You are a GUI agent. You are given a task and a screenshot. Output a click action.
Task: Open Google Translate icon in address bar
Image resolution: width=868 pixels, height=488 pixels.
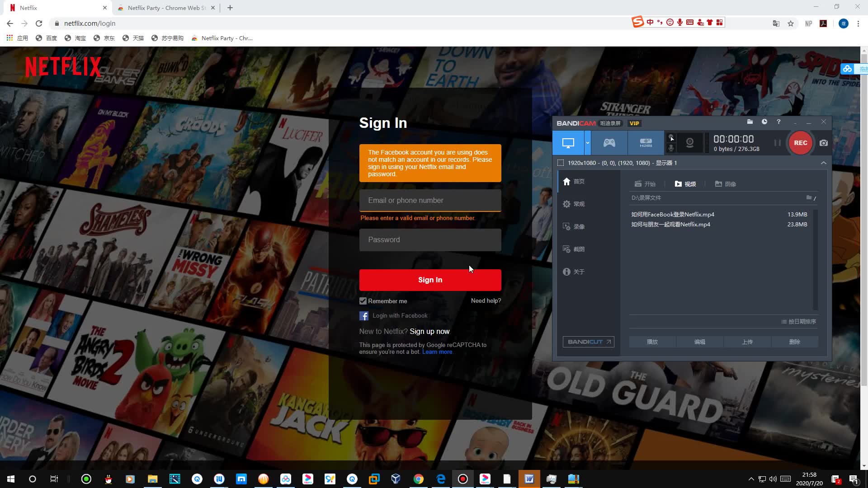click(776, 23)
